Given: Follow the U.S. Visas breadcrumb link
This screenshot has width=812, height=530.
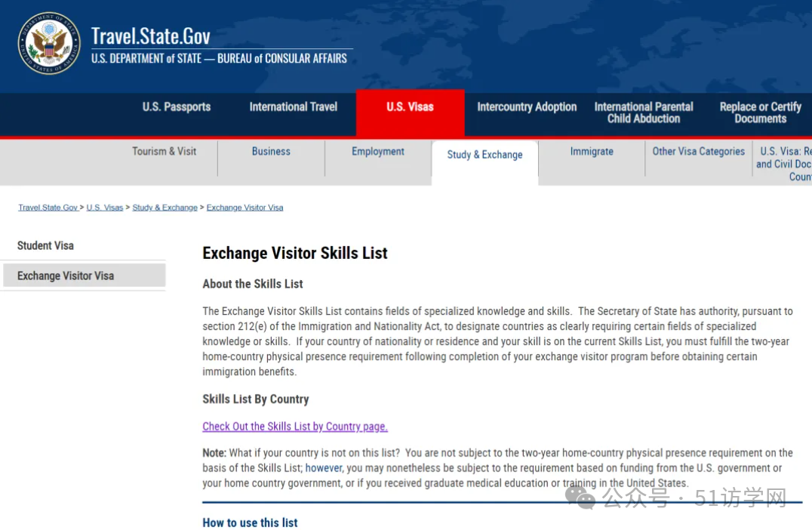Looking at the screenshot, I should pyautogui.click(x=105, y=207).
